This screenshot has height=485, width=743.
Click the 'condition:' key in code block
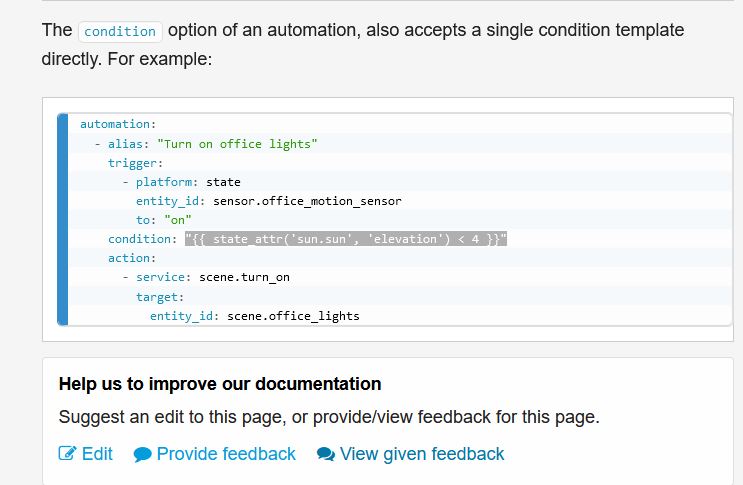tap(143, 239)
